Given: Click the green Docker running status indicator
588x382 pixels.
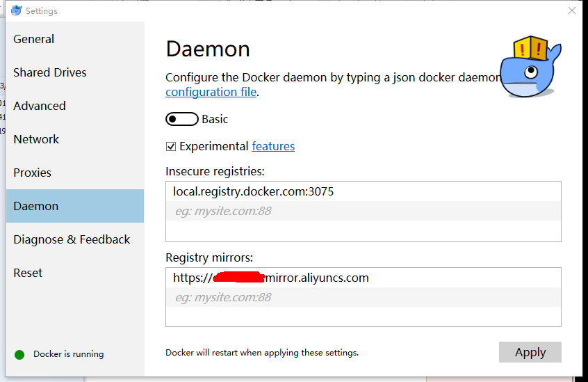Looking at the screenshot, I should pyautogui.click(x=19, y=354).
